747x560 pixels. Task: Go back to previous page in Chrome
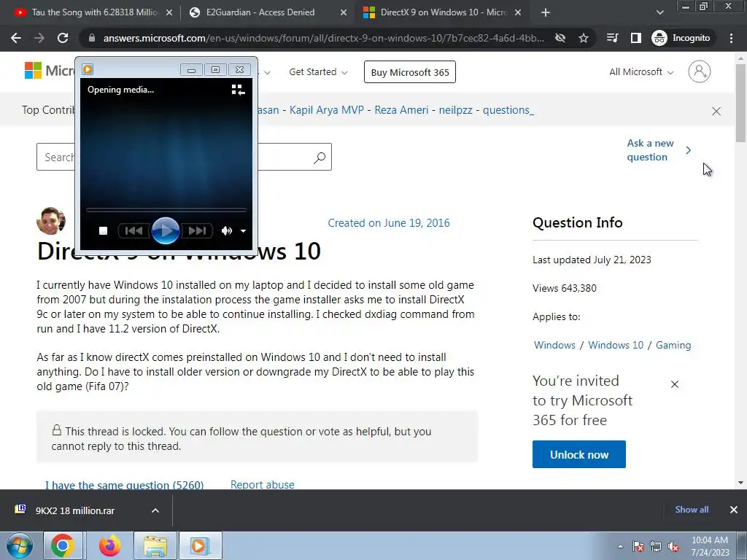pos(16,38)
